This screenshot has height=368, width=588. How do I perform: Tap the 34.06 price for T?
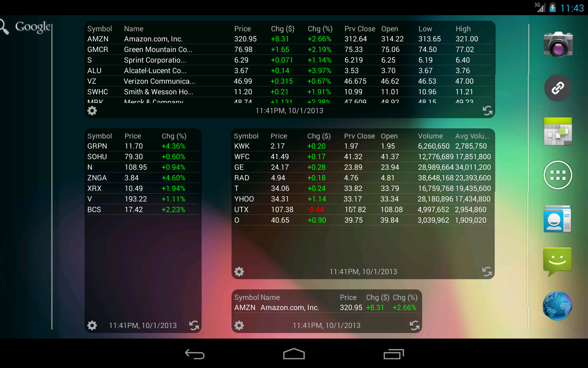280,189
